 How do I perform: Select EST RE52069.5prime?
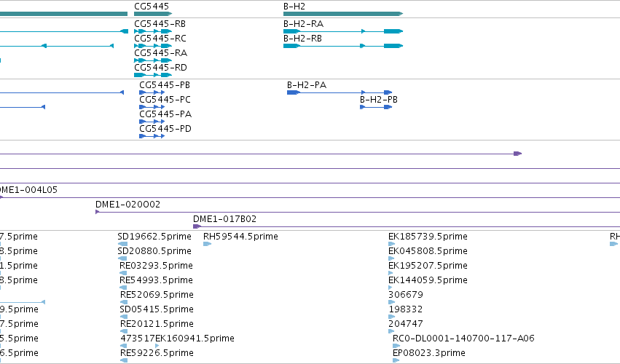tap(157, 296)
